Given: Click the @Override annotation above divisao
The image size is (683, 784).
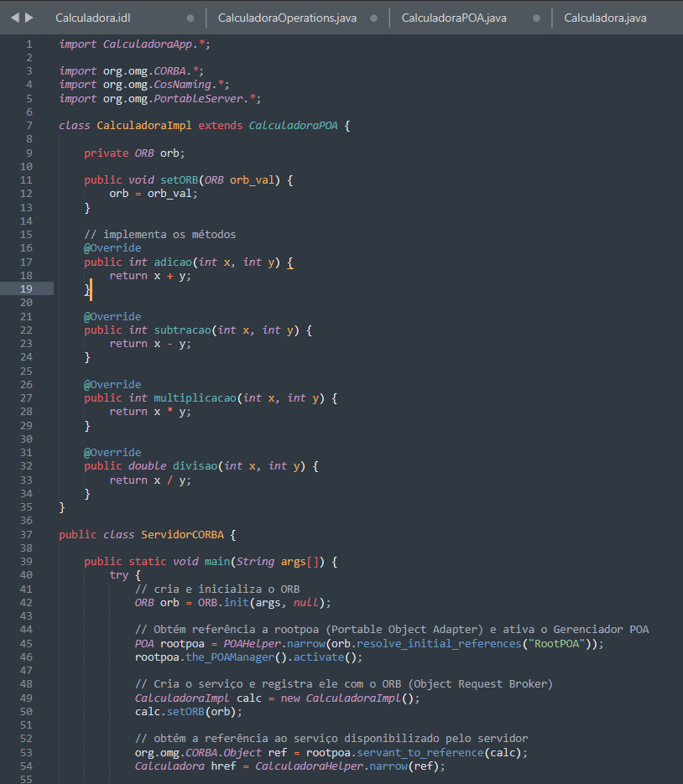Looking at the screenshot, I should coord(112,453).
